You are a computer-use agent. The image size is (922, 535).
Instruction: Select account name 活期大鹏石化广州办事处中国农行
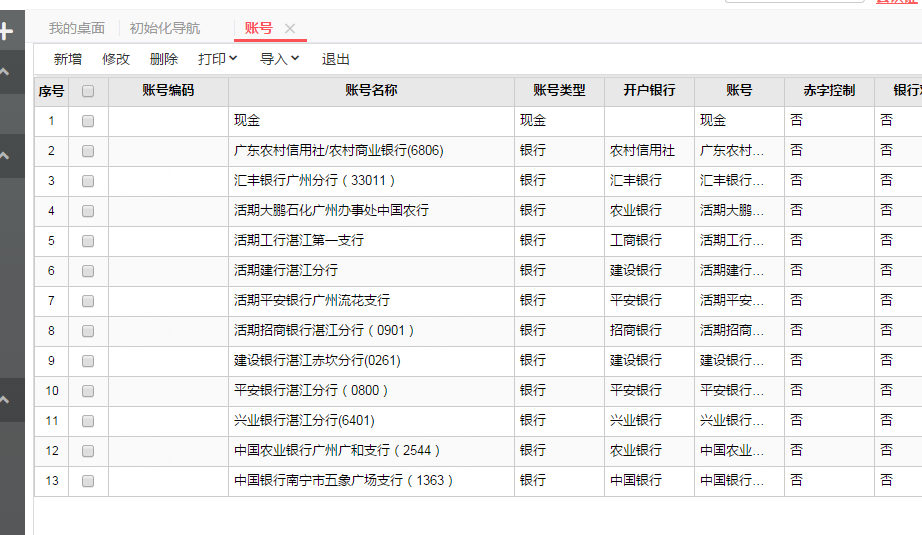coord(332,210)
